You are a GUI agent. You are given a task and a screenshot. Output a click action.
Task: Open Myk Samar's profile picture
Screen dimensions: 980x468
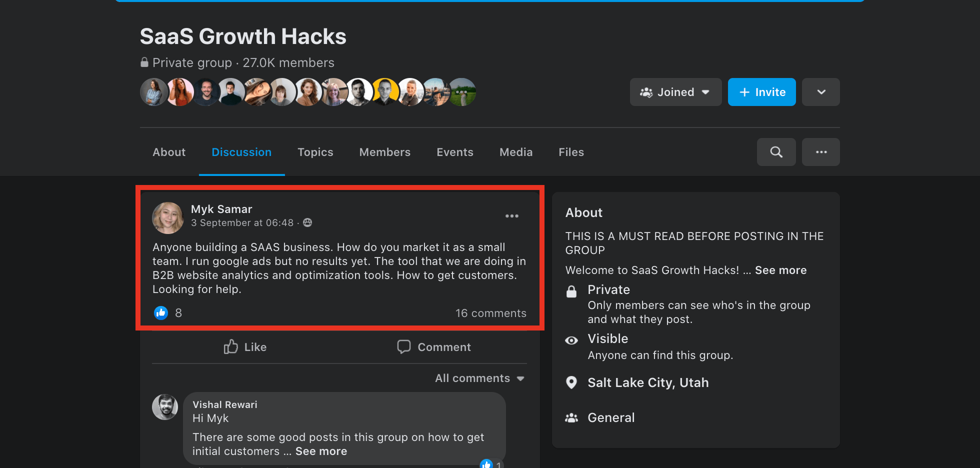[168, 217]
